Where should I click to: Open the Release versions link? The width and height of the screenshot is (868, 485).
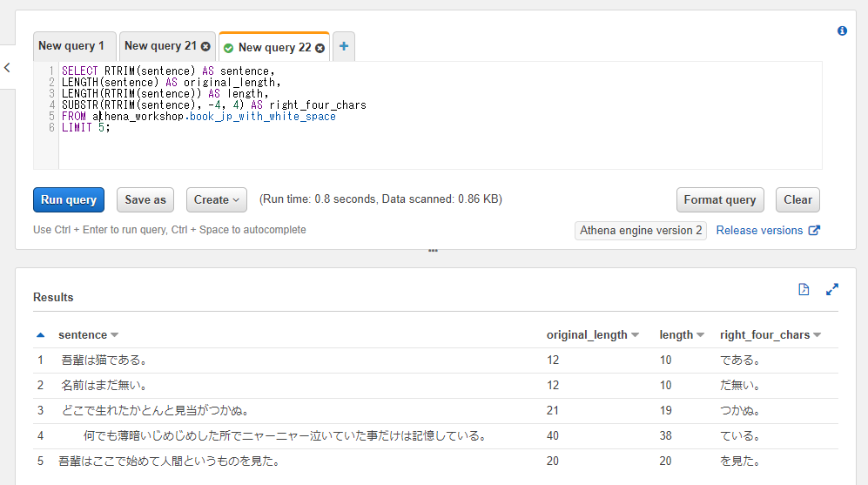(x=759, y=231)
